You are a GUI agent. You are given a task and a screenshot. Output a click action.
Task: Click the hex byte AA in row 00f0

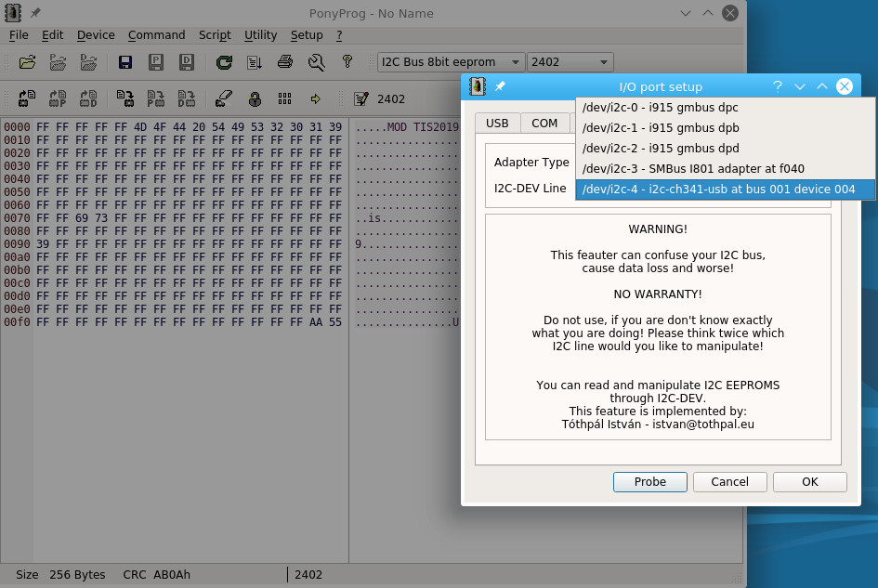click(x=316, y=322)
